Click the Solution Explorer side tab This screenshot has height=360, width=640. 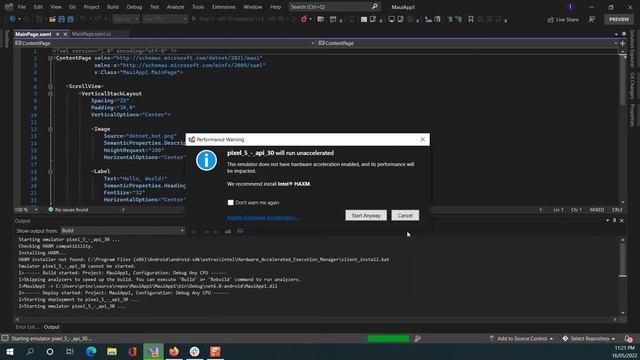point(633,48)
